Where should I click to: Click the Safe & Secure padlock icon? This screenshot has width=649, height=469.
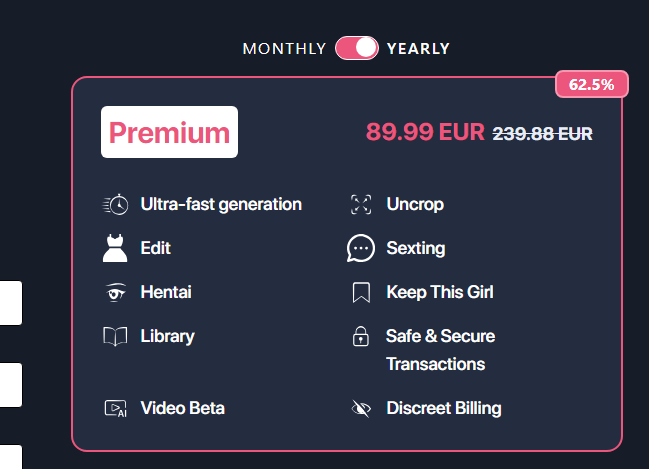(361, 336)
